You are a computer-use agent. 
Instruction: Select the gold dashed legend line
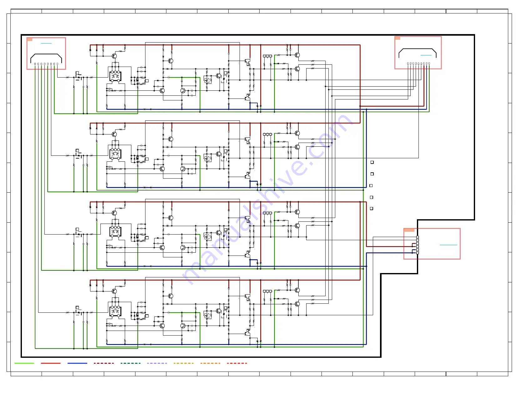184,363
